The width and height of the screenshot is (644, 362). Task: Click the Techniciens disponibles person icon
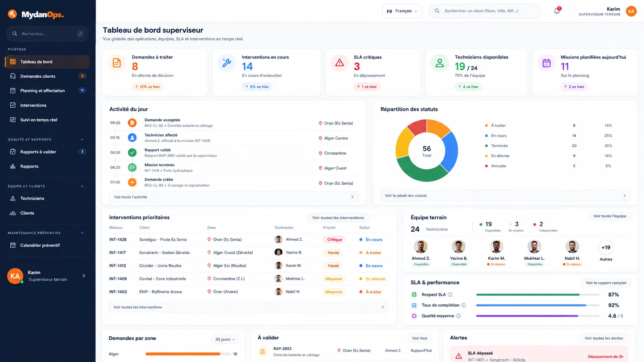click(x=439, y=63)
